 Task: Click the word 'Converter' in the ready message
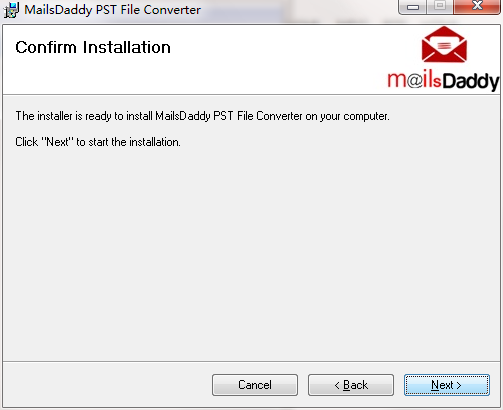click(279, 116)
